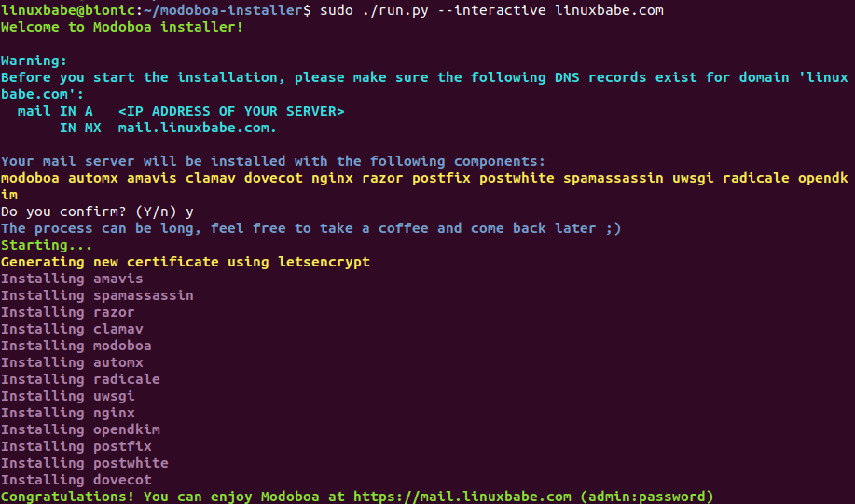
Task: Click the "Installing radicale" line
Action: [80, 379]
